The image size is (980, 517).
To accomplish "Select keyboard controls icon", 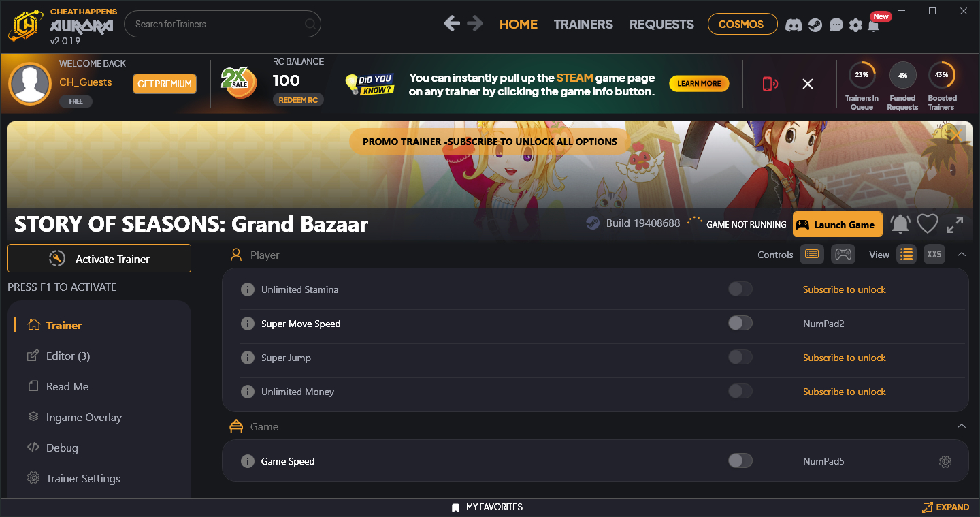I will coord(812,254).
